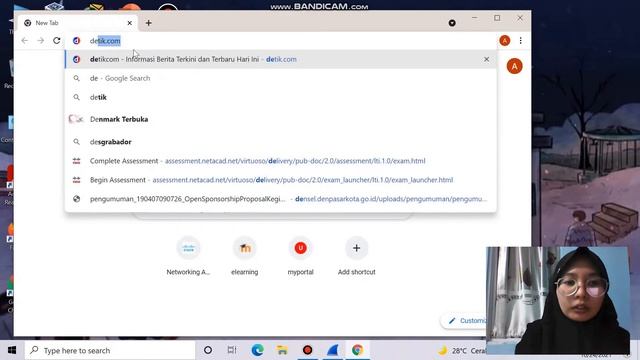Select the New Tab tab
Screen dimensions: 640x360
click(78, 23)
